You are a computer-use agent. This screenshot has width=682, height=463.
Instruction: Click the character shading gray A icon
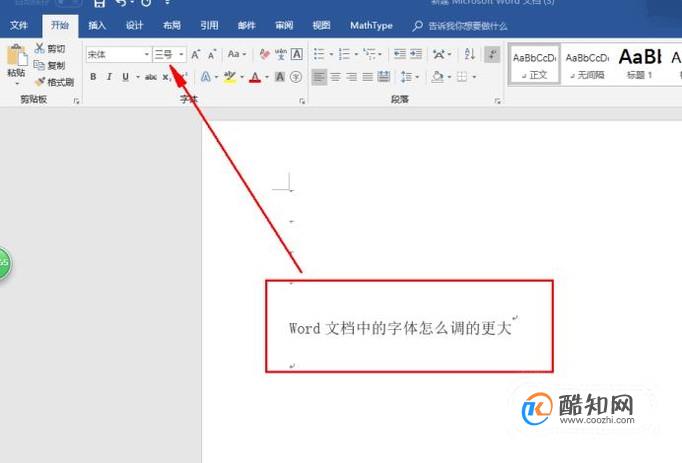(280, 77)
